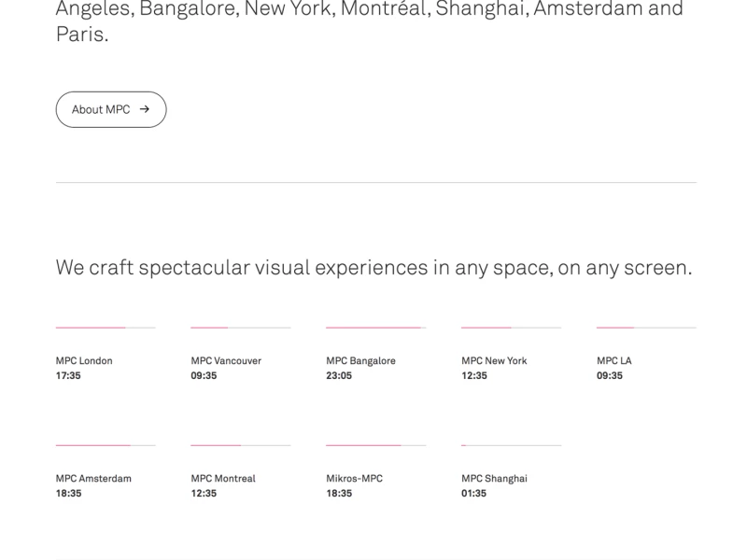The image size is (747, 560).
Task: Click the progress bar above MPC Shanghai
Action: pyautogui.click(x=511, y=445)
